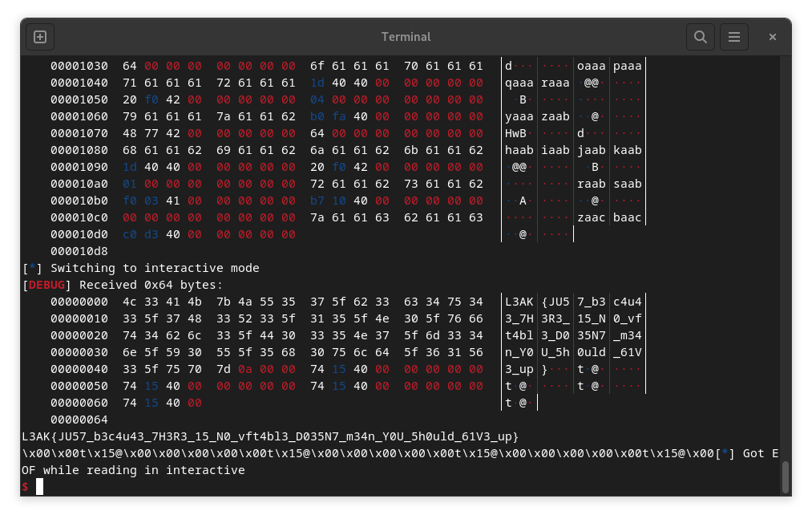Open the terminal search tool
The image size is (812, 519).
700,37
